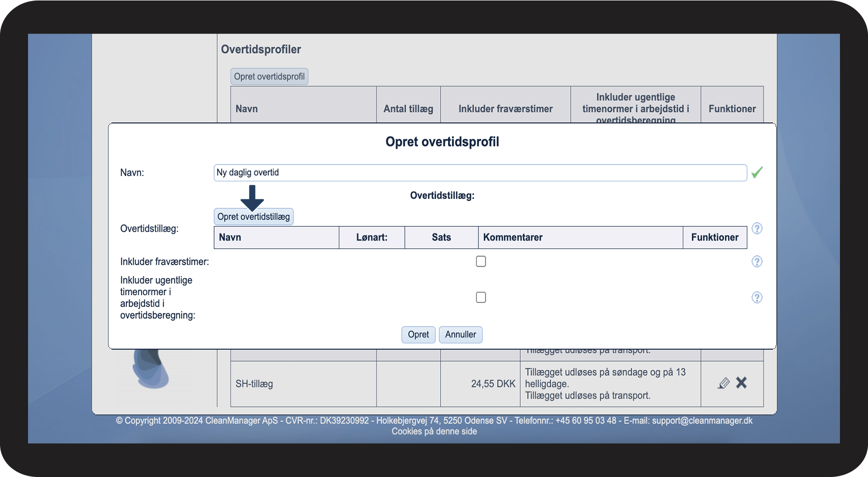
Task: Click help icon for Inkluder fraværstimer
Action: [757, 261]
